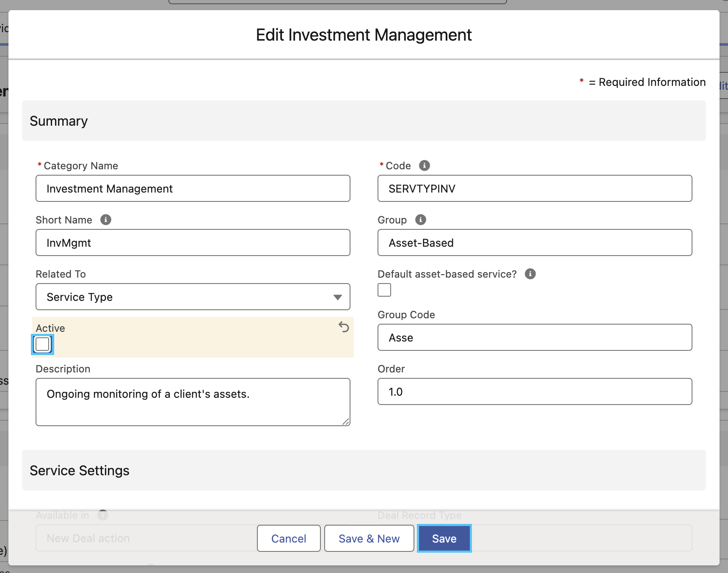Click the Code field info icon
The width and height of the screenshot is (728, 573).
click(x=425, y=165)
